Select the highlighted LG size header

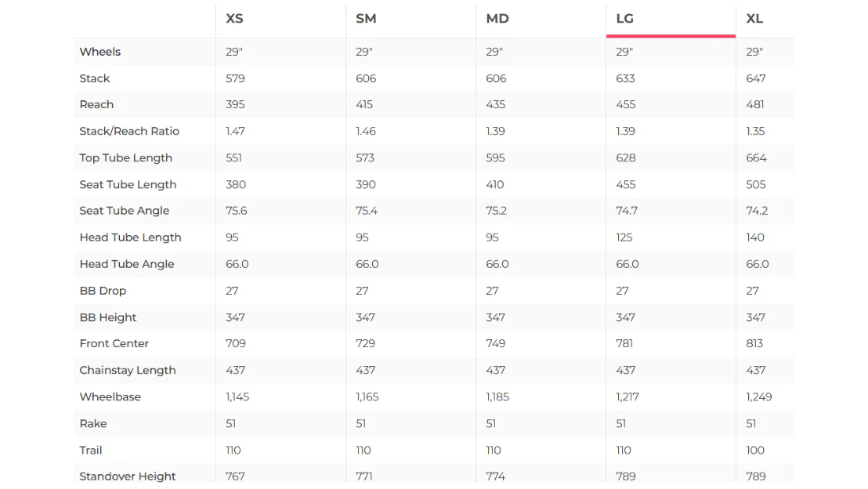(x=624, y=19)
